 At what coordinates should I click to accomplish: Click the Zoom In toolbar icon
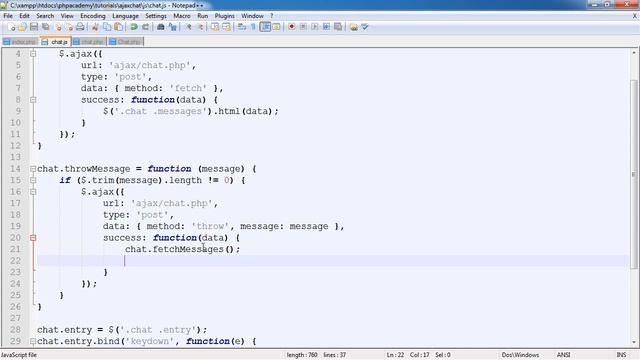click(x=189, y=27)
